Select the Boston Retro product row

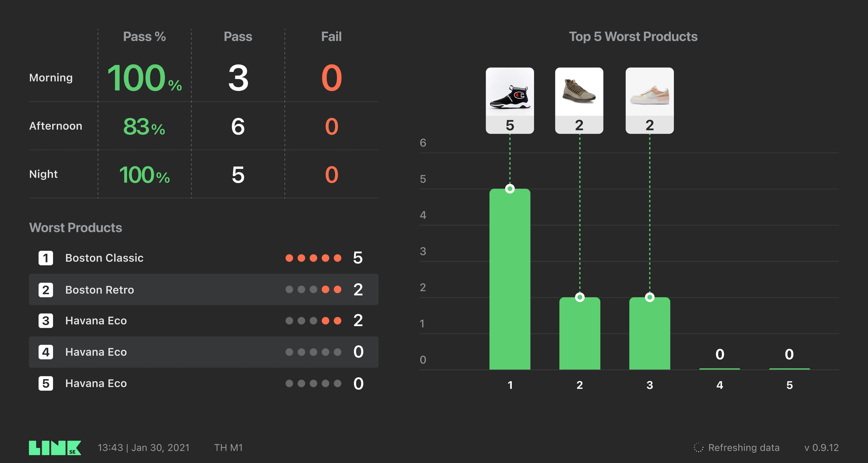click(203, 289)
